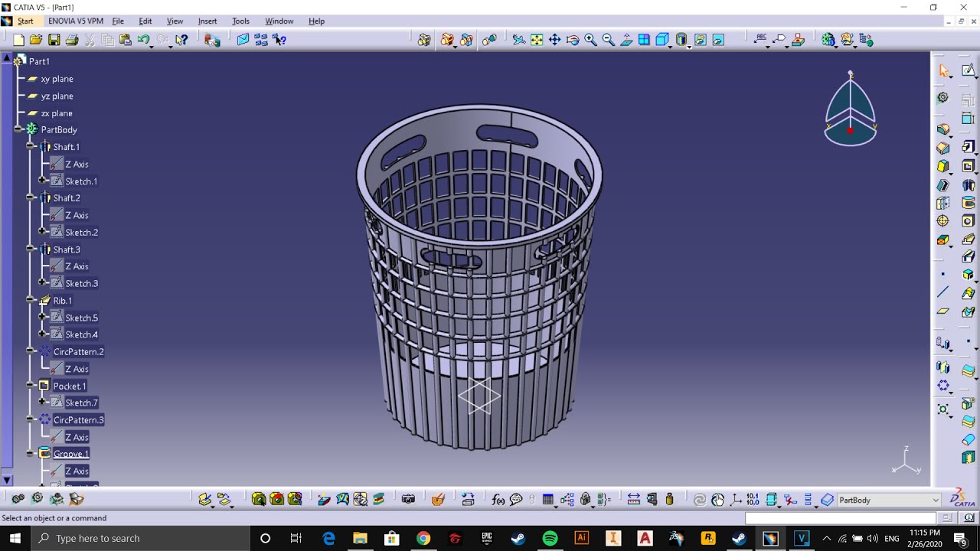980x551 pixels.
Task: Click the Normal View icon
Action: click(626, 40)
